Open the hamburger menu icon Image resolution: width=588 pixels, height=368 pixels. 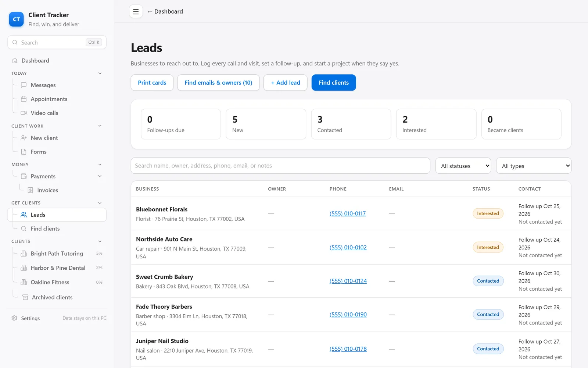pos(136,12)
